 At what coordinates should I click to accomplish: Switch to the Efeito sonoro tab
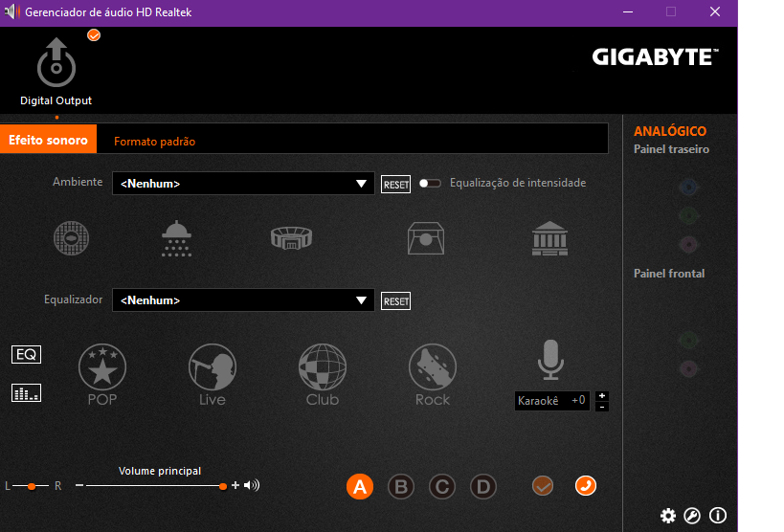[48, 140]
